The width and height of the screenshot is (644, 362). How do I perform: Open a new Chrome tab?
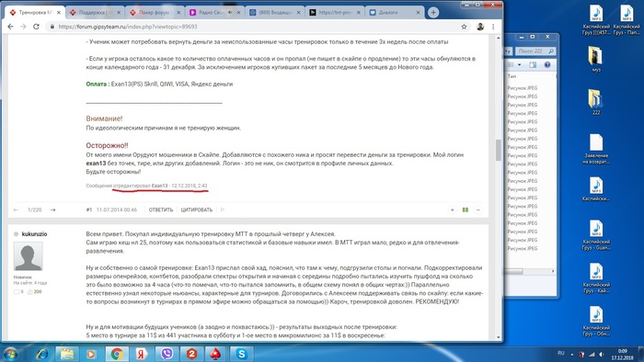(x=433, y=12)
